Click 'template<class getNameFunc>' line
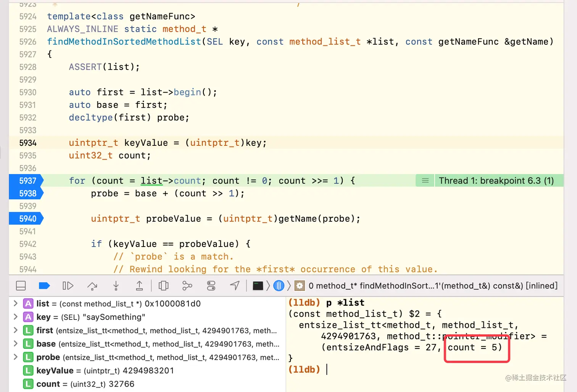The image size is (577, 392). pos(121,16)
